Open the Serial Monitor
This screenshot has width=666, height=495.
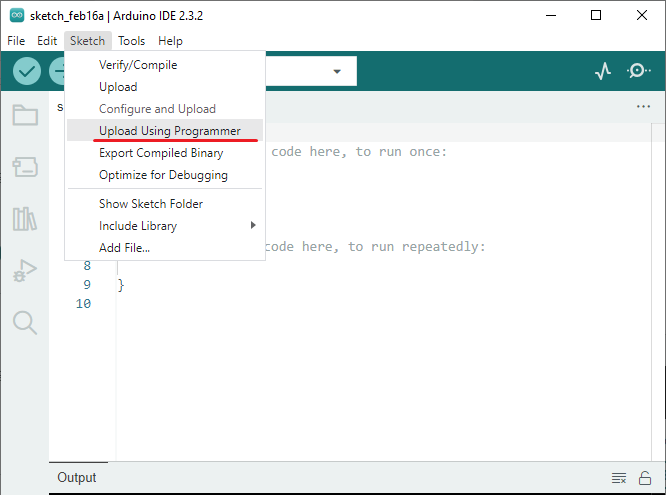point(638,72)
